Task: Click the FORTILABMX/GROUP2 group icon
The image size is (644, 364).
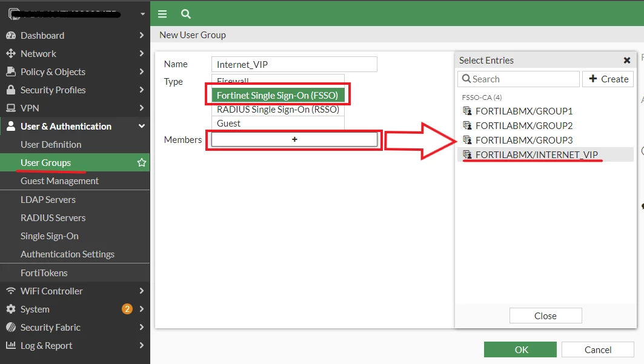Action: point(467,125)
